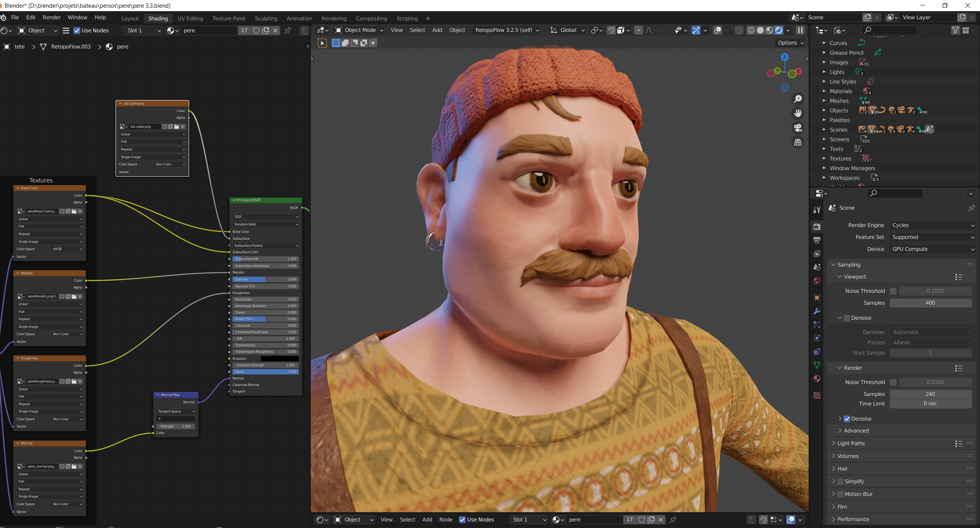This screenshot has height=528, width=980.
Task: Disable the Render Denoise checkbox
Action: pos(847,419)
